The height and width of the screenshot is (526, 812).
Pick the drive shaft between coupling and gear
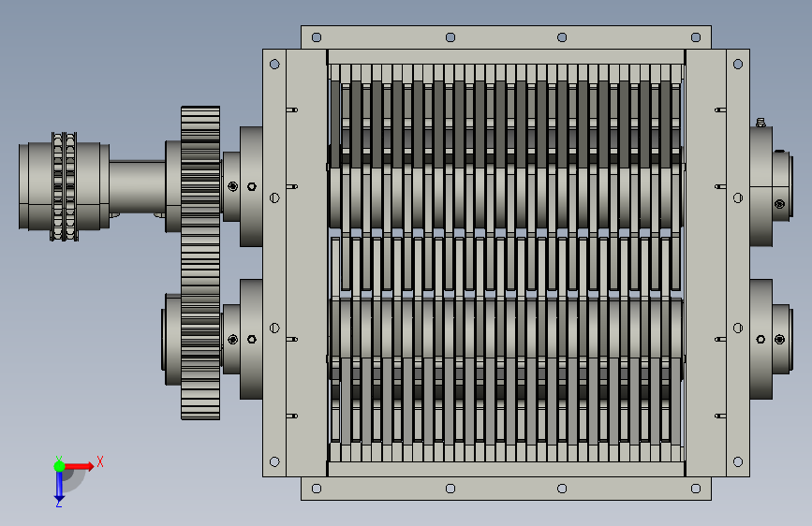(x=138, y=187)
